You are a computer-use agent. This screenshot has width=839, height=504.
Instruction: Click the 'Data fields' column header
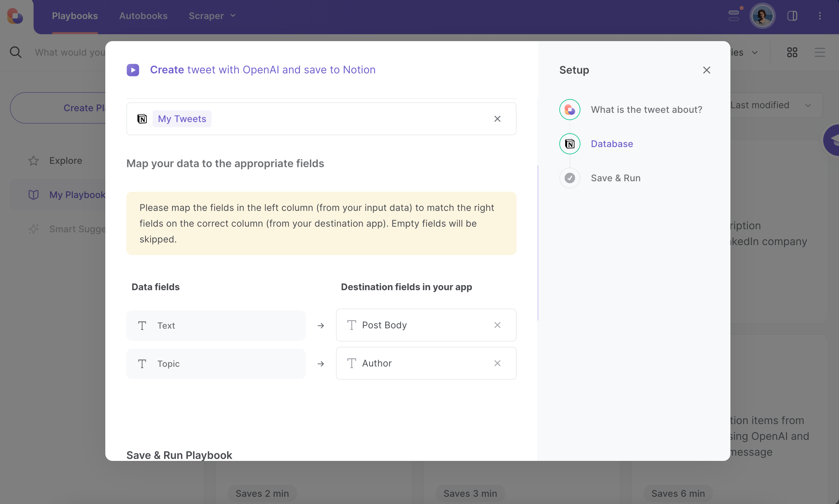point(156,287)
